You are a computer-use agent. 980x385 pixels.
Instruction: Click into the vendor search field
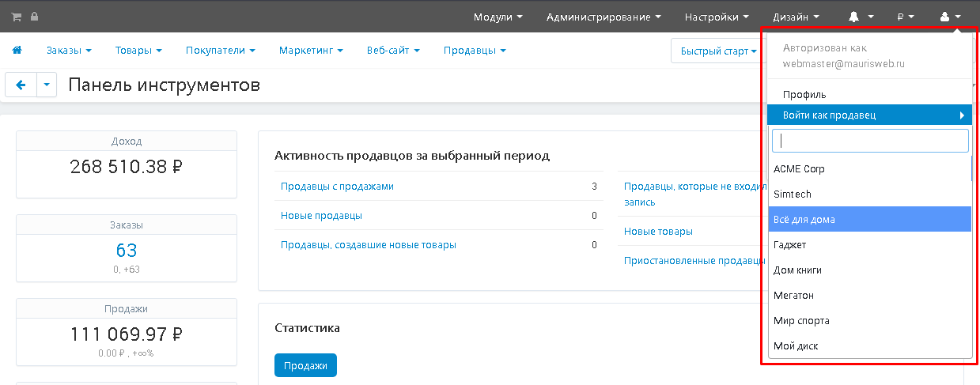click(x=870, y=141)
